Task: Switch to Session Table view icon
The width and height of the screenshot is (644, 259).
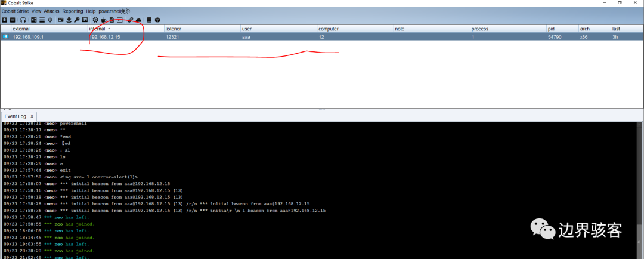Action: coord(42,20)
